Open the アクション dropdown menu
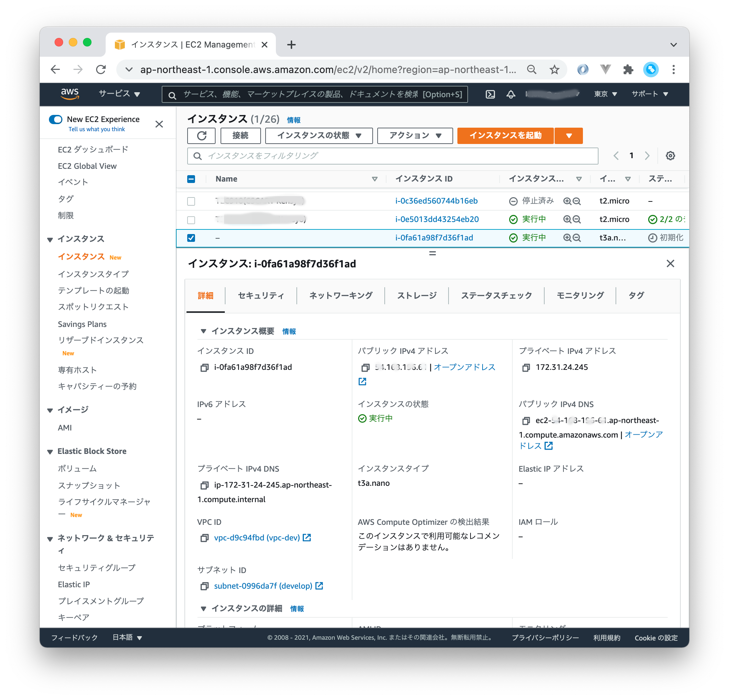The image size is (729, 700). (x=415, y=135)
